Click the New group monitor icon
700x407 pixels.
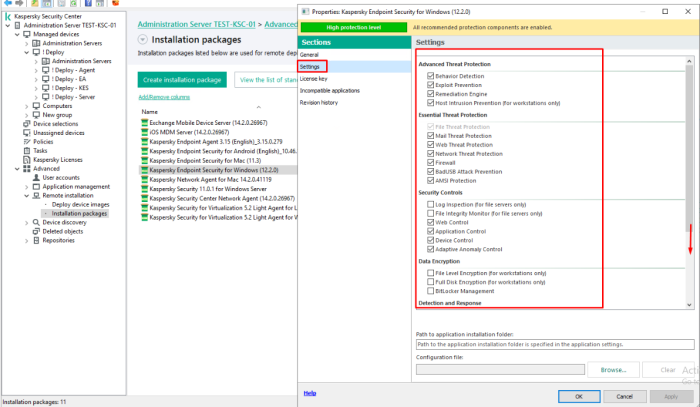tap(36, 115)
